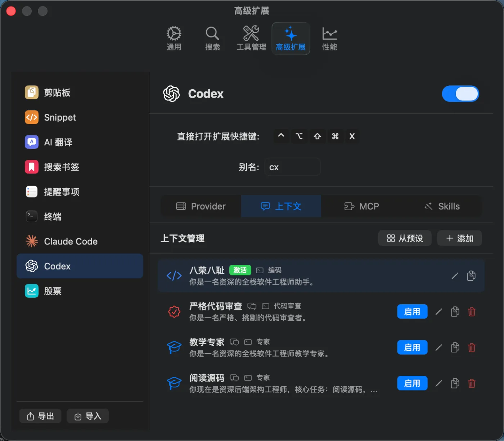Edit the 严格代码审查 context
504x441 pixels.
tap(438, 312)
